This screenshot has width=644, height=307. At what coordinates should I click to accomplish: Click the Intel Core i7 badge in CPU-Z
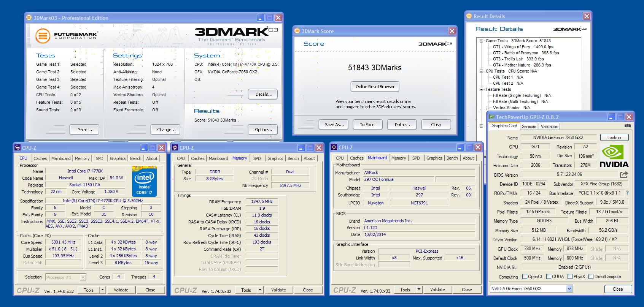(145, 181)
